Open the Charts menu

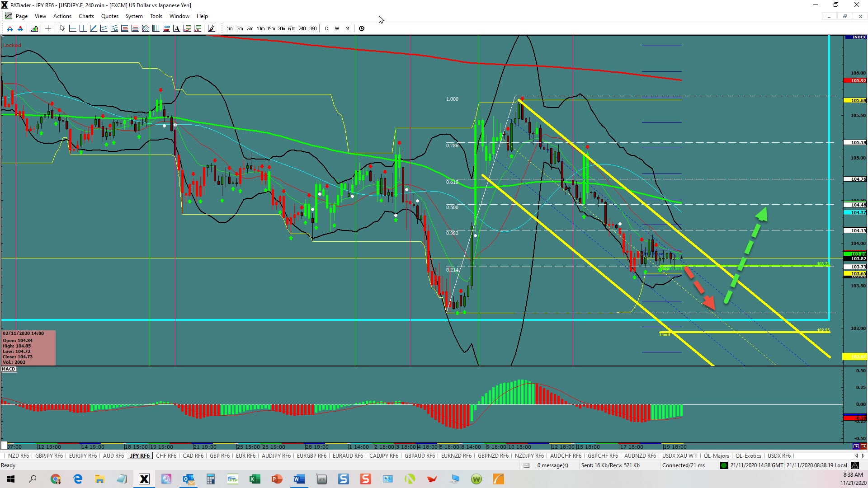[x=86, y=16]
